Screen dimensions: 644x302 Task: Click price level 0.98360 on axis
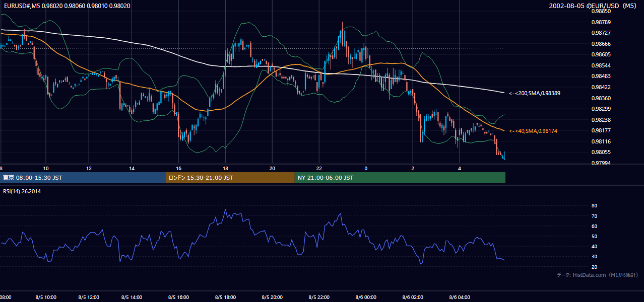[x=601, y=98]
